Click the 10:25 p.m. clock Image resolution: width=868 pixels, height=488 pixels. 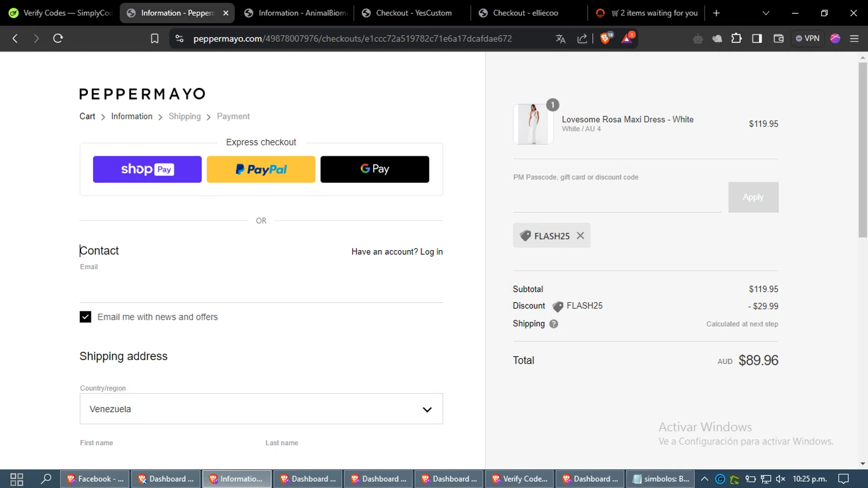810,479
